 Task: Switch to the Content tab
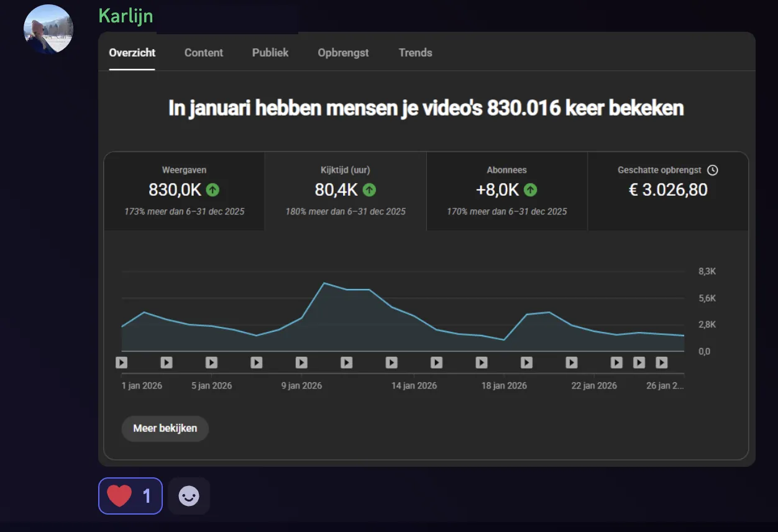coord(204,53)
